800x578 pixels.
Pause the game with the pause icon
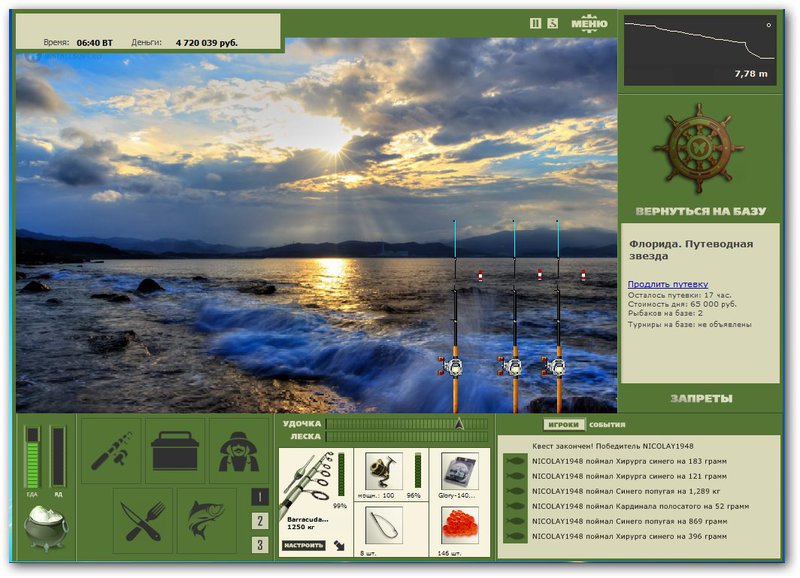click(x=535, y=23)
